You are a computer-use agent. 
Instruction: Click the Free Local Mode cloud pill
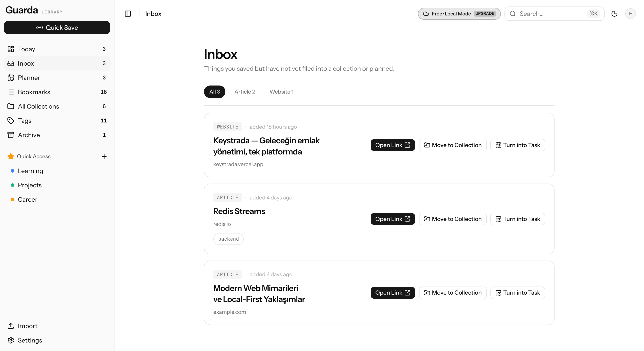pos(459,14)
